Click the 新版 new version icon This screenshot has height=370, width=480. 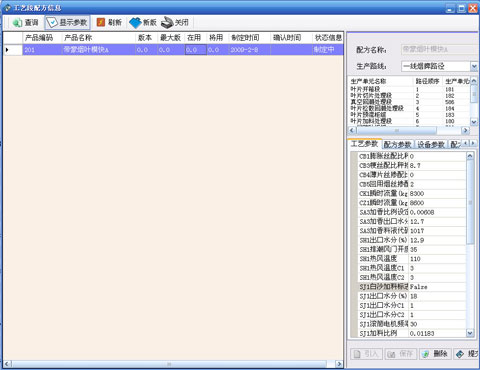coord(135,23)
